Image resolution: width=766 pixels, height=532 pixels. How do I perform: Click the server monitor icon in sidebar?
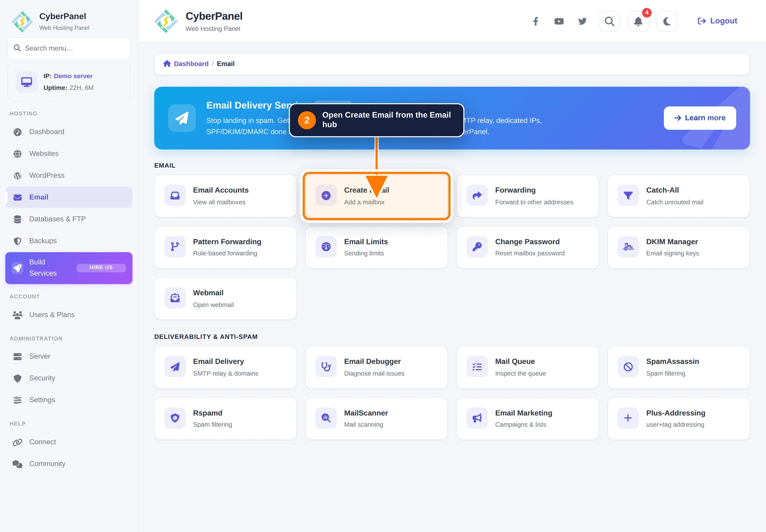[26, 82]
